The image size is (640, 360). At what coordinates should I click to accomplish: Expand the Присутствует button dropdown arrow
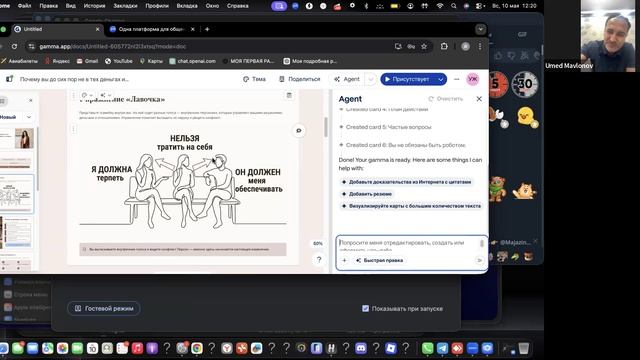(441, 79)
